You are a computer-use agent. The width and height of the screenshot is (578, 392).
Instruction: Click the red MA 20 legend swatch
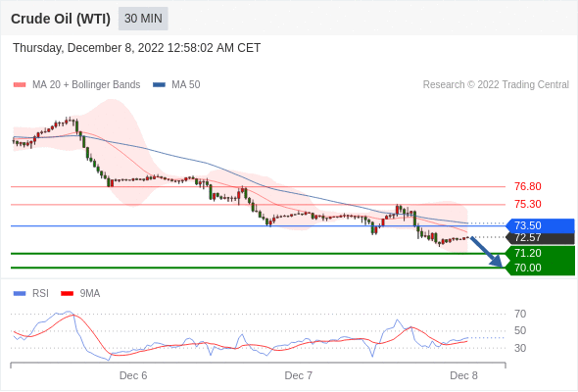[x=20, y=85]
